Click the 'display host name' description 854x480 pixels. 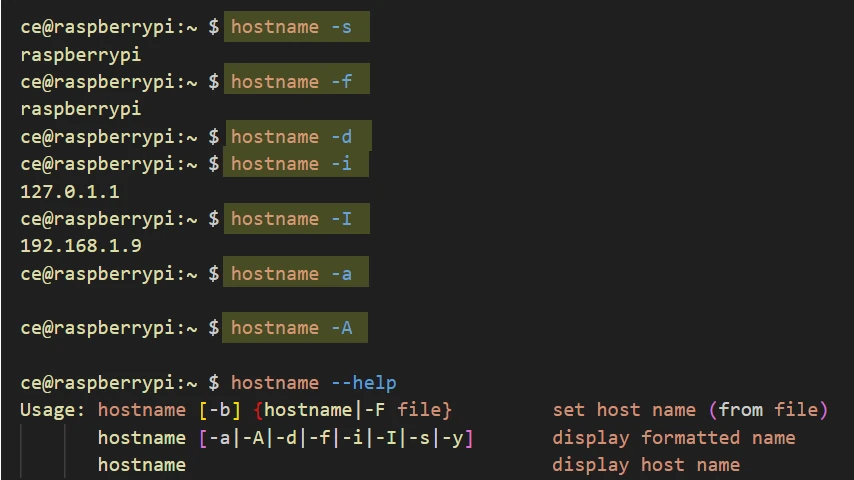coord(646,465)
